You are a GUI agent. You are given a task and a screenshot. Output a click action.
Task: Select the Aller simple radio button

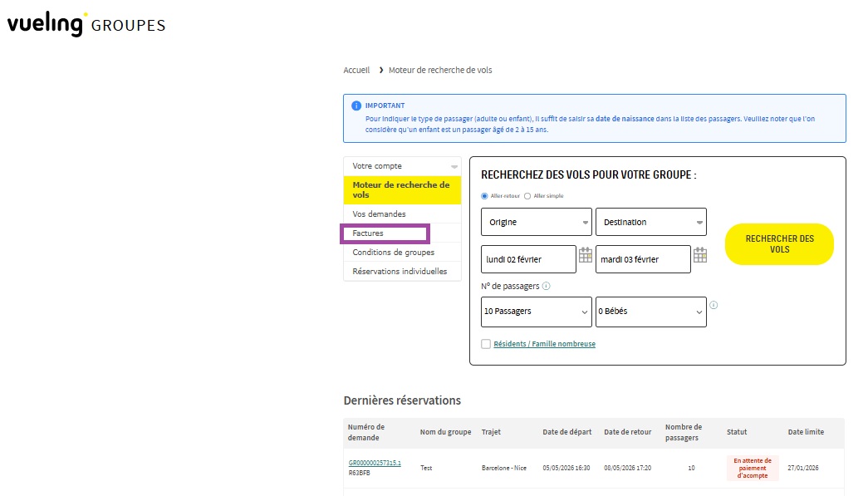click(527, 196)
